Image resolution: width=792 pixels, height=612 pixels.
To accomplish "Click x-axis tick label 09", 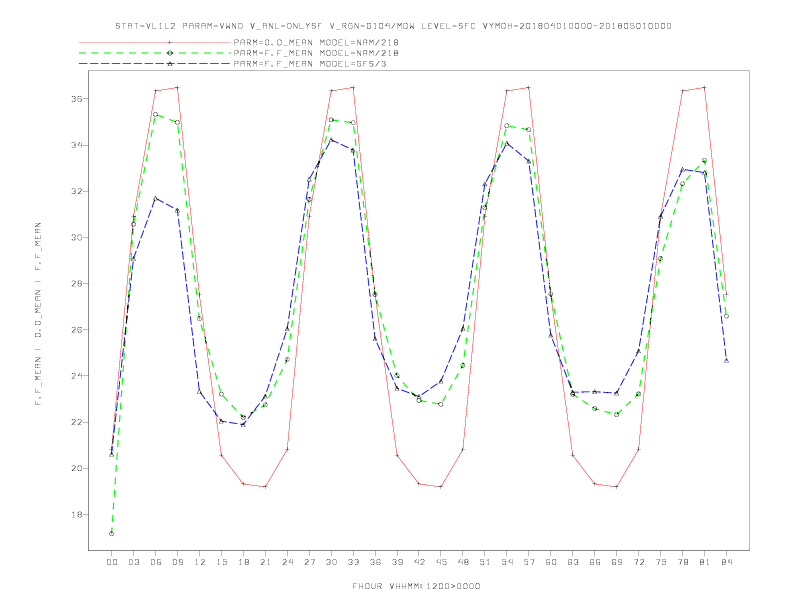I will pyautogui.click(x=177, y=562).
